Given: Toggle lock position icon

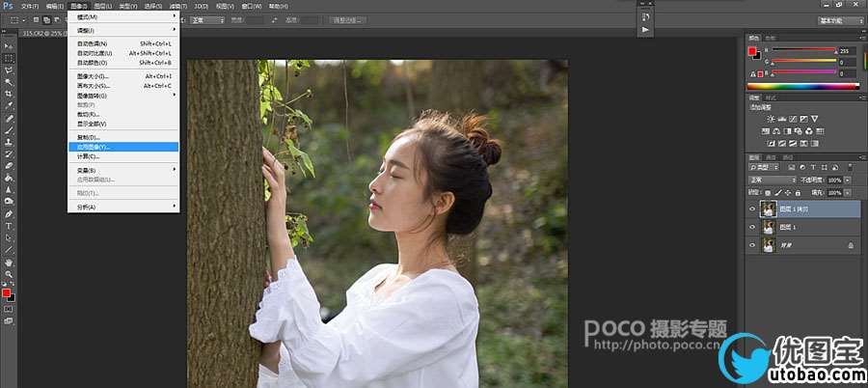Looking at the screenshot, I should coord(788,193).
